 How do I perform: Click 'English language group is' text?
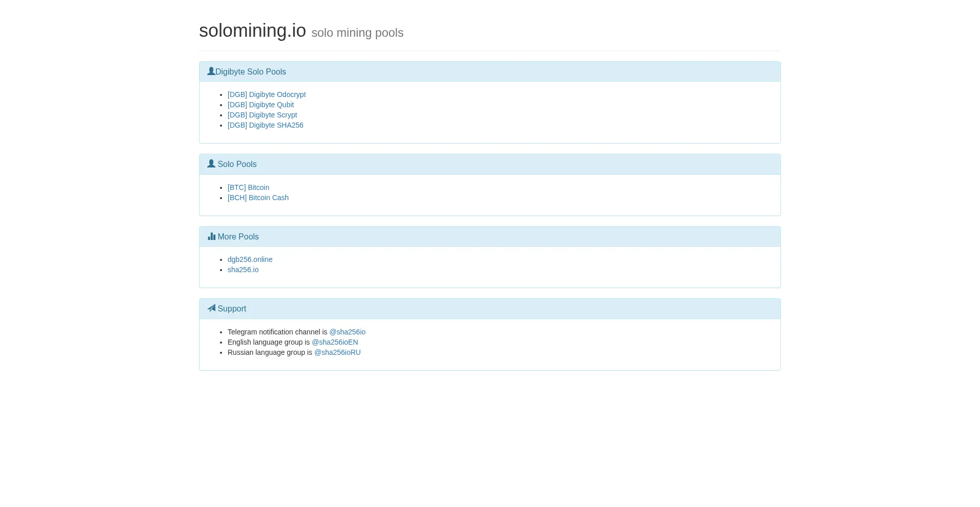268,342
